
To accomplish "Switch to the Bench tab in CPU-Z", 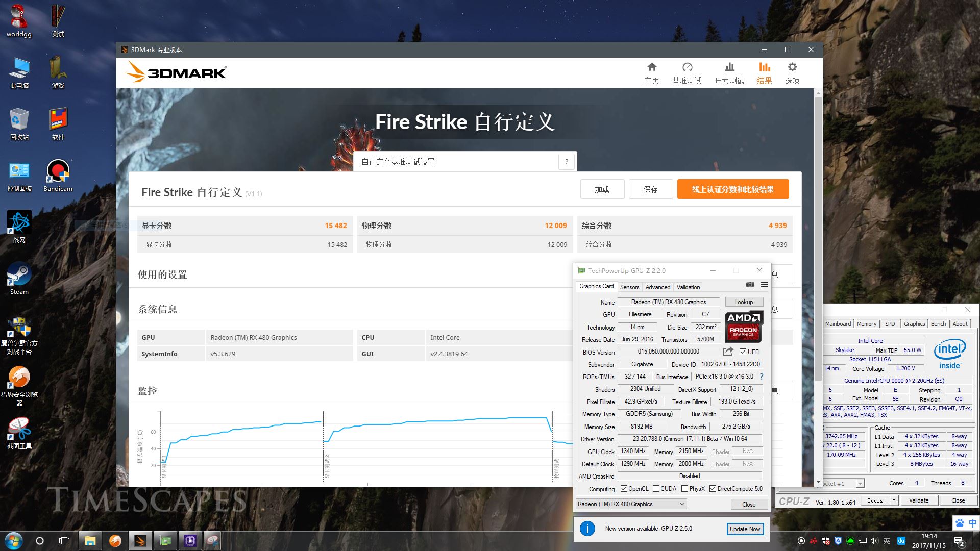I will click(938, 324).
